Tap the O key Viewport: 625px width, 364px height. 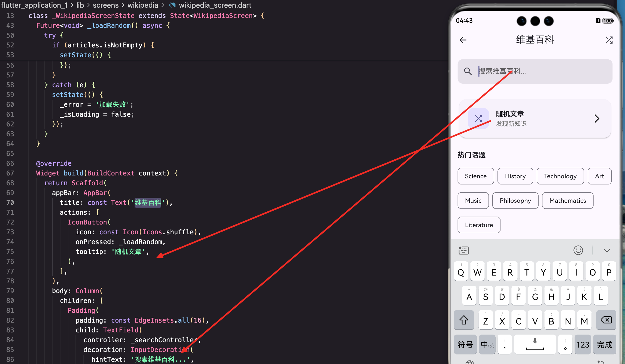point(593,271)
